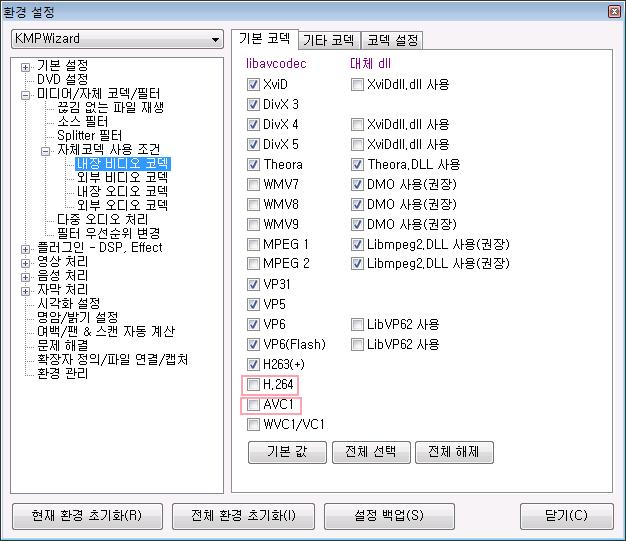
Task: Expand the 영상 처리 tree node
Action: click(25, 263)
